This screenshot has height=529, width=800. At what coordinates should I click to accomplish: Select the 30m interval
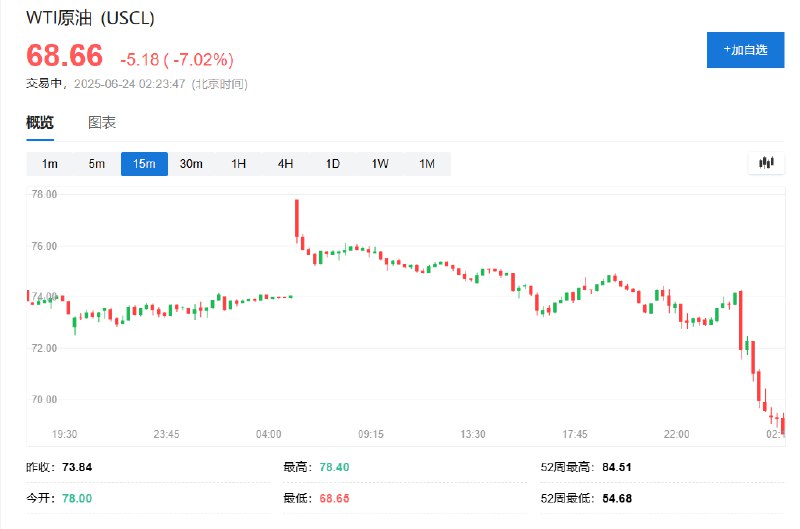(191, 164)
